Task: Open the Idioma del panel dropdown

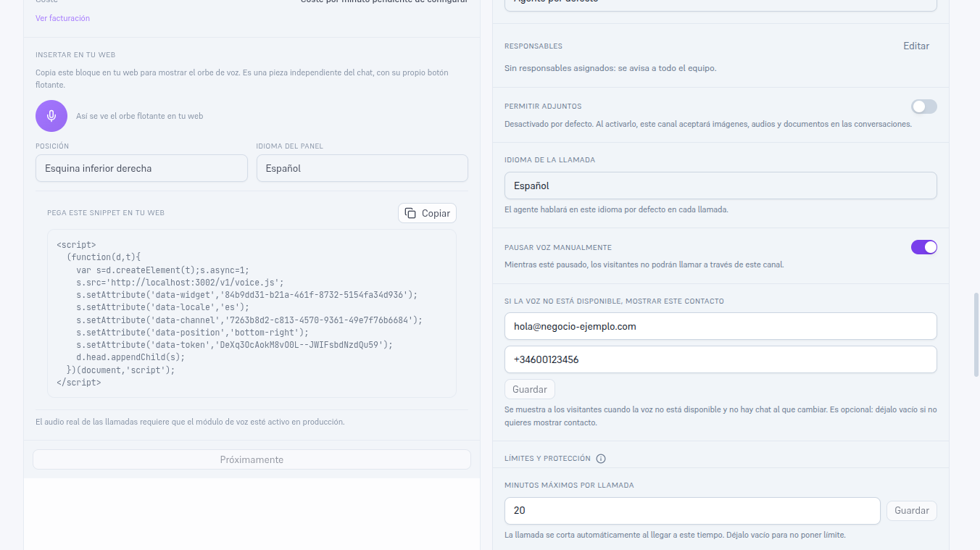Action: [x=362, y=168]
